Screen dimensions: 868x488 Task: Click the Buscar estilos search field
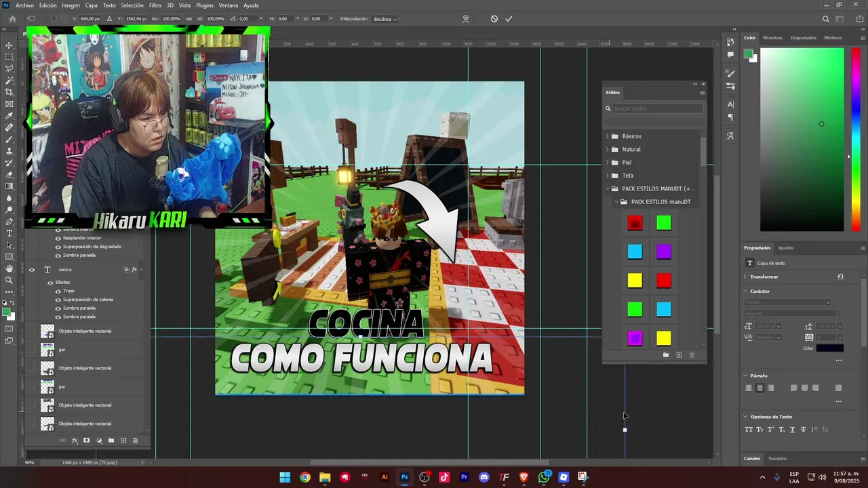tap(658, 108)
